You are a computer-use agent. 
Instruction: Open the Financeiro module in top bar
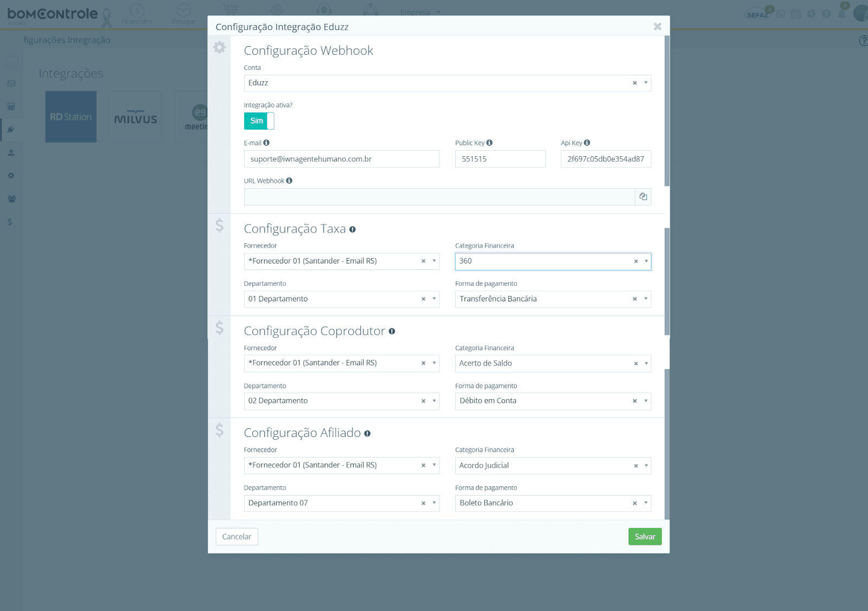point(137,14)
